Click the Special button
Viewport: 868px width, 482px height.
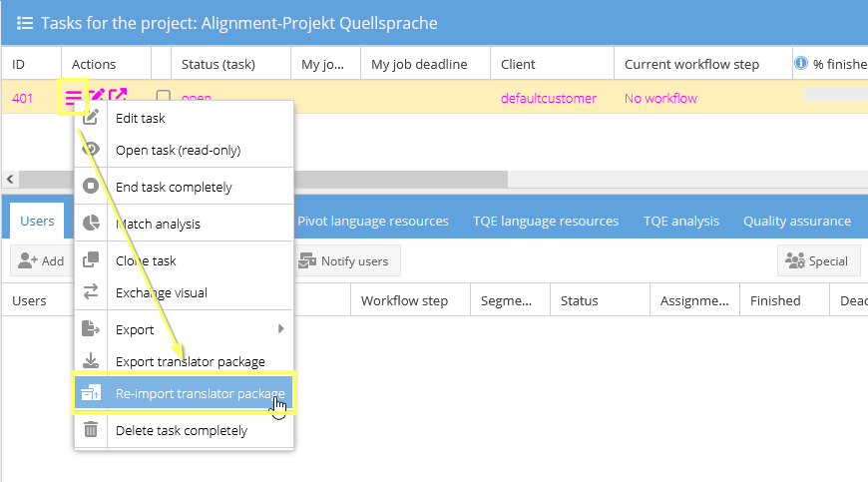click(x=817, y=260)
